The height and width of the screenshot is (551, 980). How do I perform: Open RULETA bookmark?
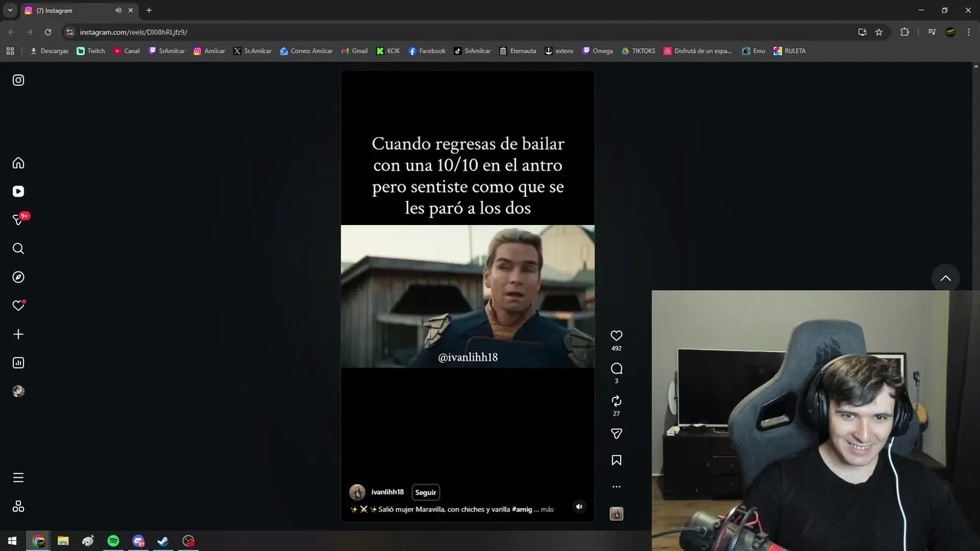789,51
